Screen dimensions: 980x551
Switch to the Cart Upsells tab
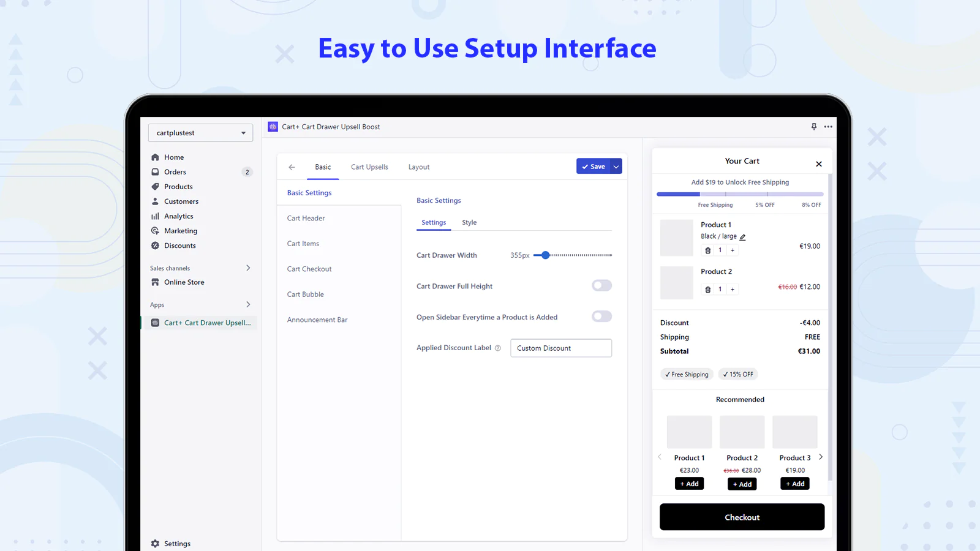(x=369, y=167)
